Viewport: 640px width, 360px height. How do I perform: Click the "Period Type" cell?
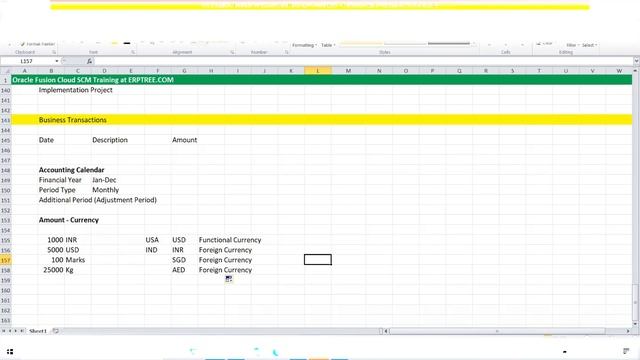pos(57,190)
